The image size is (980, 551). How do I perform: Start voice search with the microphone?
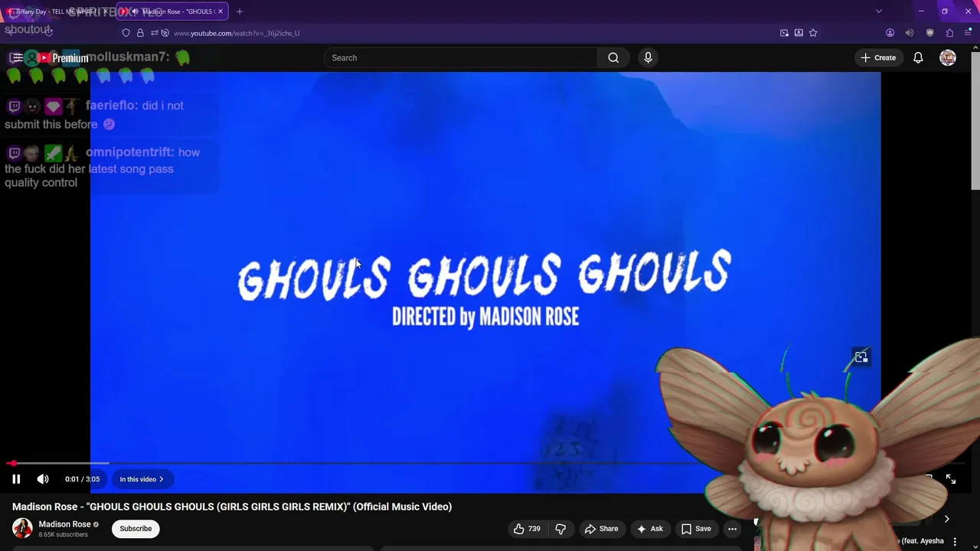tap(648, 57)
